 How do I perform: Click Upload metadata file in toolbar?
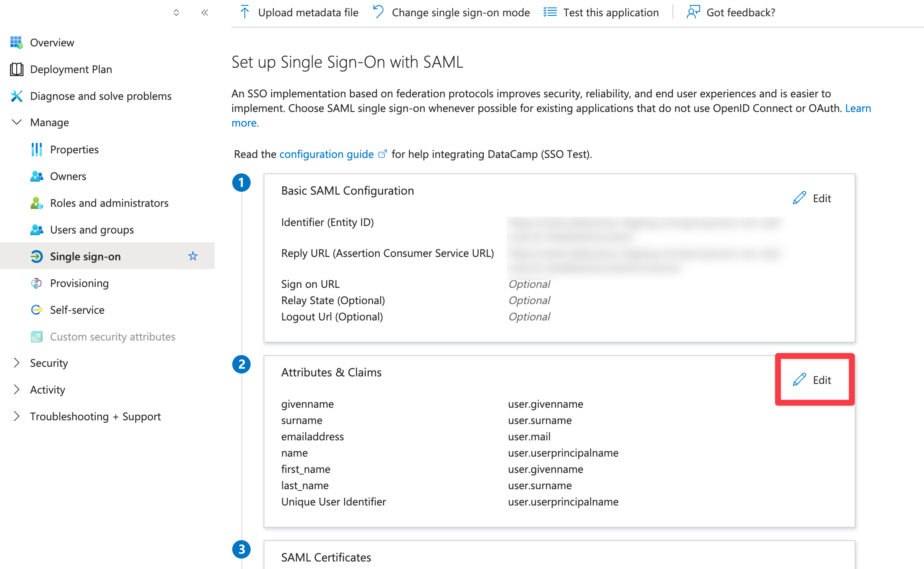tap(299, 13)
